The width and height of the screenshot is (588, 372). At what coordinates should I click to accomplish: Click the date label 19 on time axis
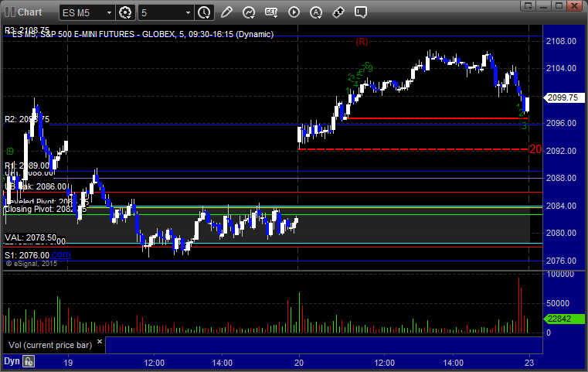pos(68,363)
